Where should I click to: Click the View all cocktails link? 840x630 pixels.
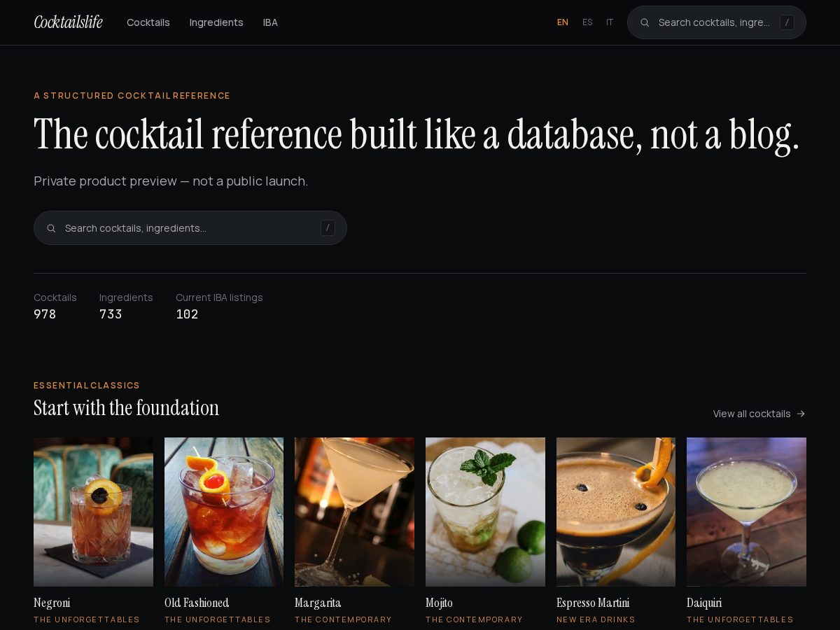759,414
